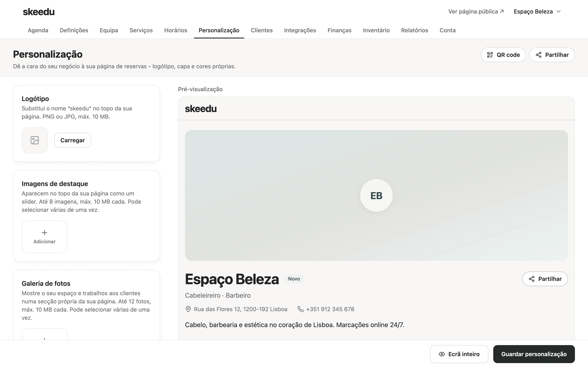This screenshot has height=368, width=588.
Task: Click the phone icon beside the number
Action: click(301, 309)
